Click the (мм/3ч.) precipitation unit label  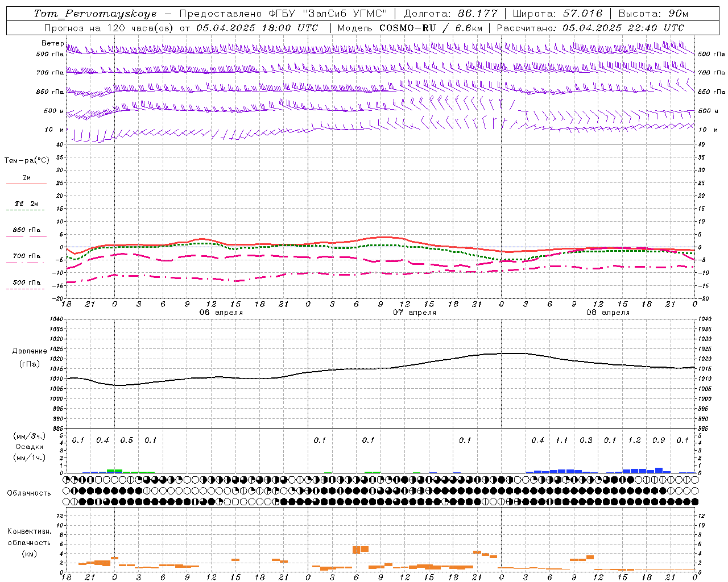coord(30,436)
